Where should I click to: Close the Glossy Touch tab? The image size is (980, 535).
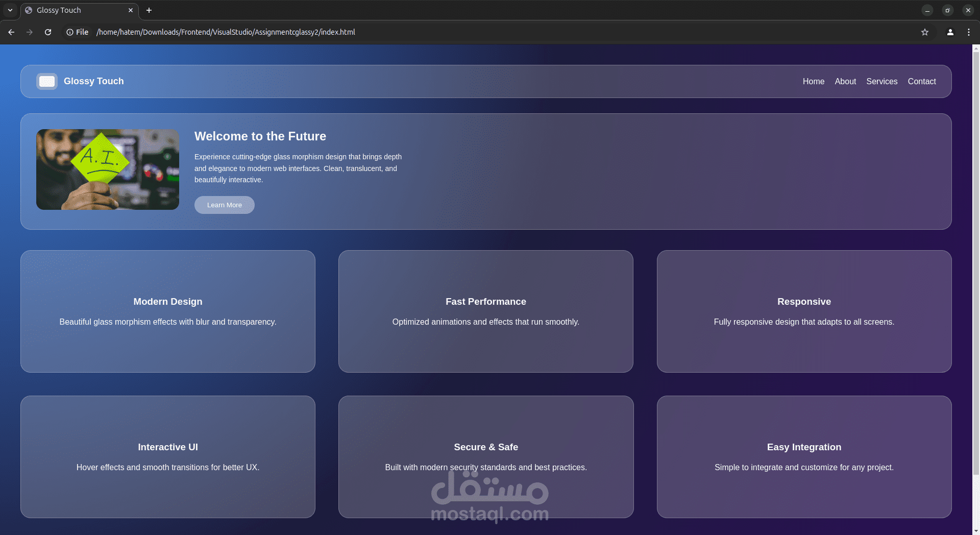(x=131, y=10)
